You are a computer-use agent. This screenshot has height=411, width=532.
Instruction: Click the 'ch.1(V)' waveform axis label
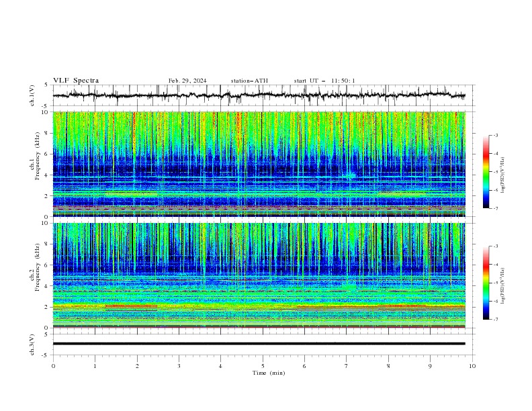tap(32, 95)
